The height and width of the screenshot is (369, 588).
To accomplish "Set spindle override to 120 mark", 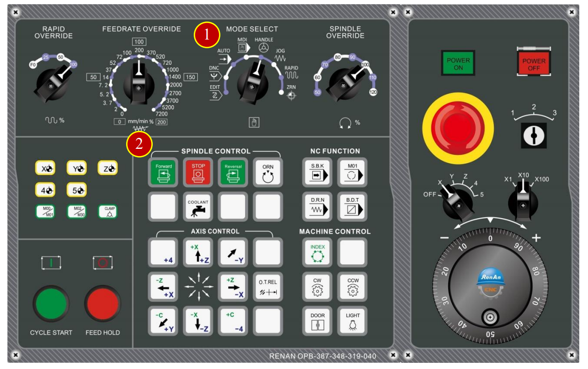I will pos(373,92).
